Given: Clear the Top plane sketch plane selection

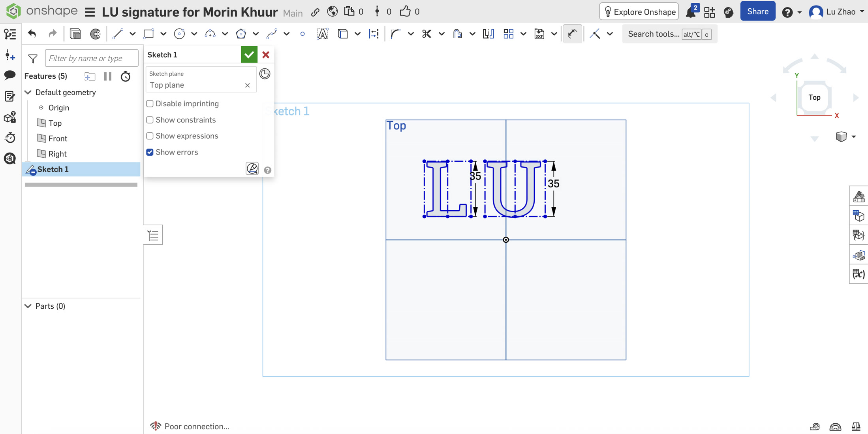Looking at the screenshot, I should click(x=247, y=85).
